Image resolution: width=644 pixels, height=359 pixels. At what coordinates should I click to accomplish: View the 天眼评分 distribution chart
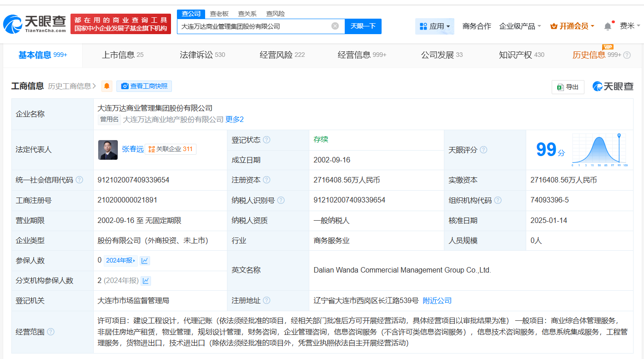click(x=600, y=150)
